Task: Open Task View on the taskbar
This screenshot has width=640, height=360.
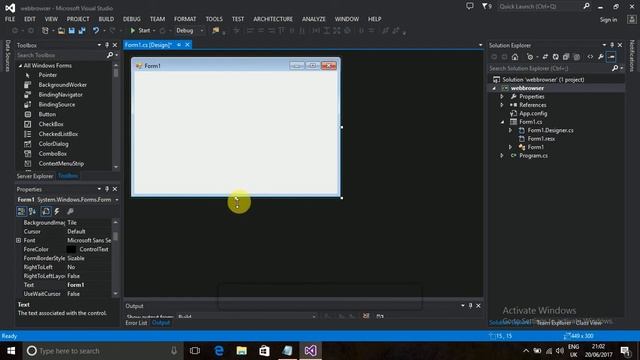Action: (x=195, y=351)
